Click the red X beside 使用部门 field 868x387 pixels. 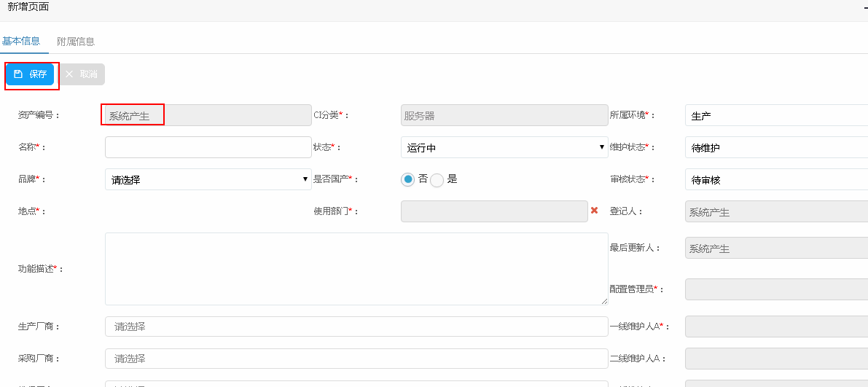594,211
